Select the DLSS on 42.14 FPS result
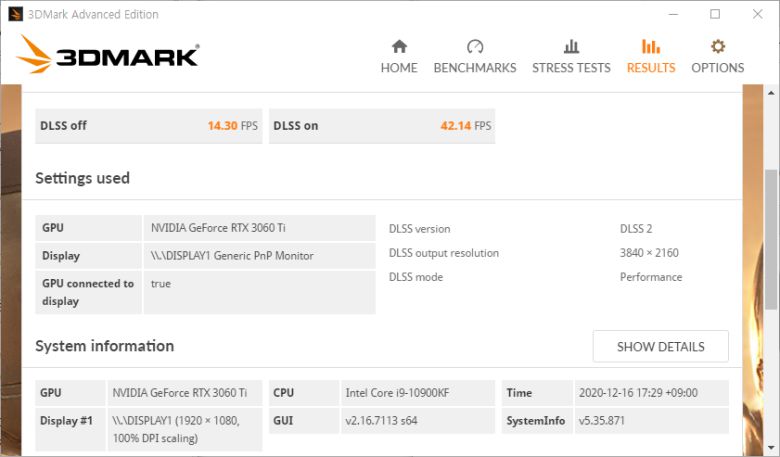Viewport: 780px width, 457px height. 382,126
